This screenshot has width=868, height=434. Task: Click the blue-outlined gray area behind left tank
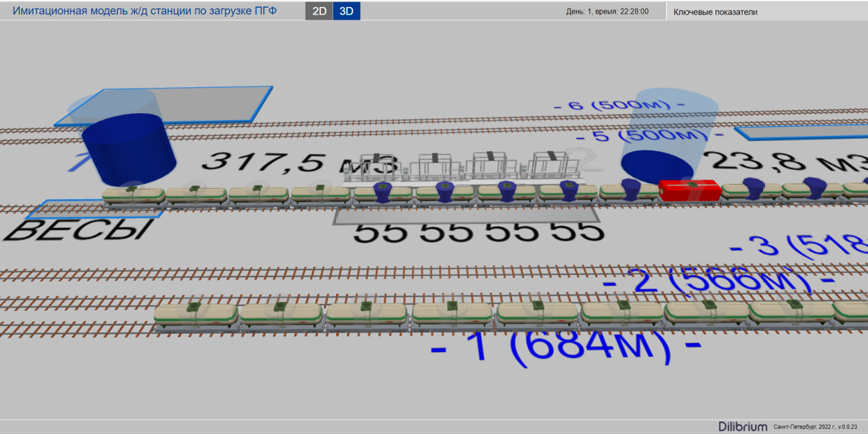point(164,105)
